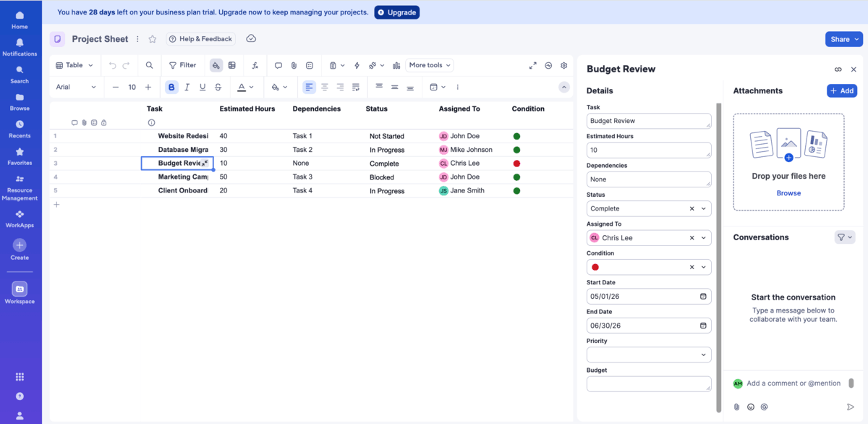
Task: Toggle bold formatting in the toolbar
Action: (171, 87)
